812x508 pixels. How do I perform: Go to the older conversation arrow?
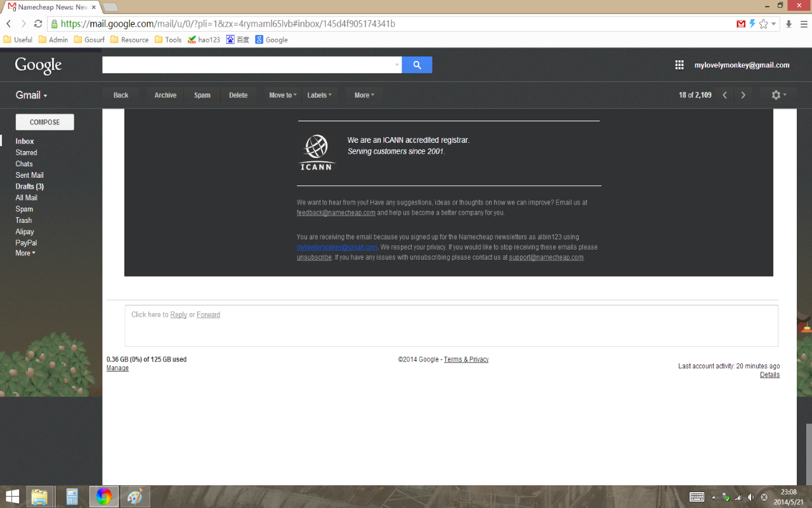tap(743, 95)
